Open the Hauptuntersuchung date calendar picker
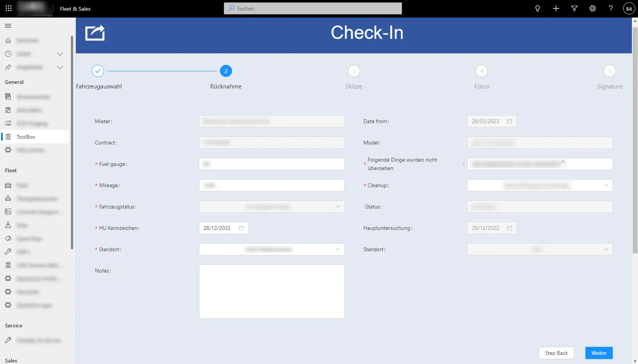Screen dimensions: 638x364 [509, 228]
